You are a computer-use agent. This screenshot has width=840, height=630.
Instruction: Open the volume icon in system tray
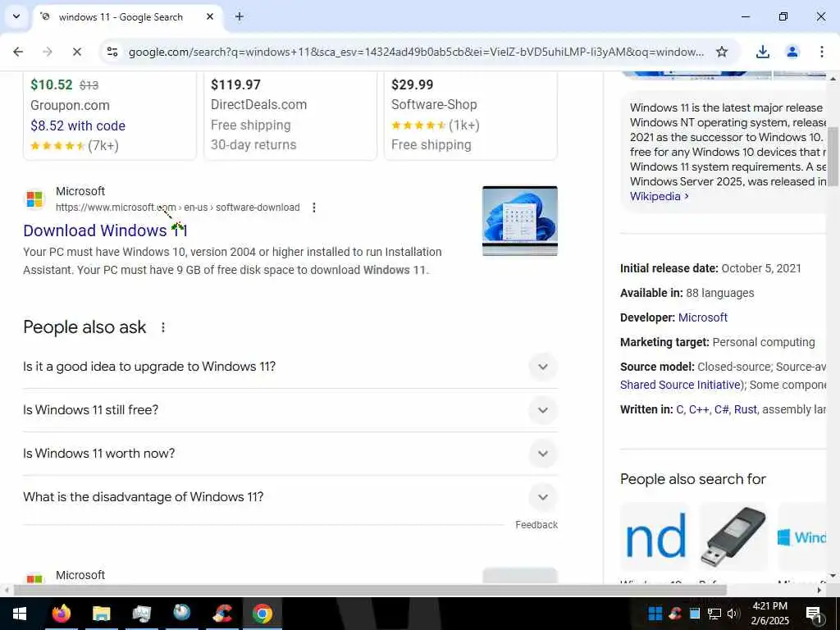[x=733, y=614]
